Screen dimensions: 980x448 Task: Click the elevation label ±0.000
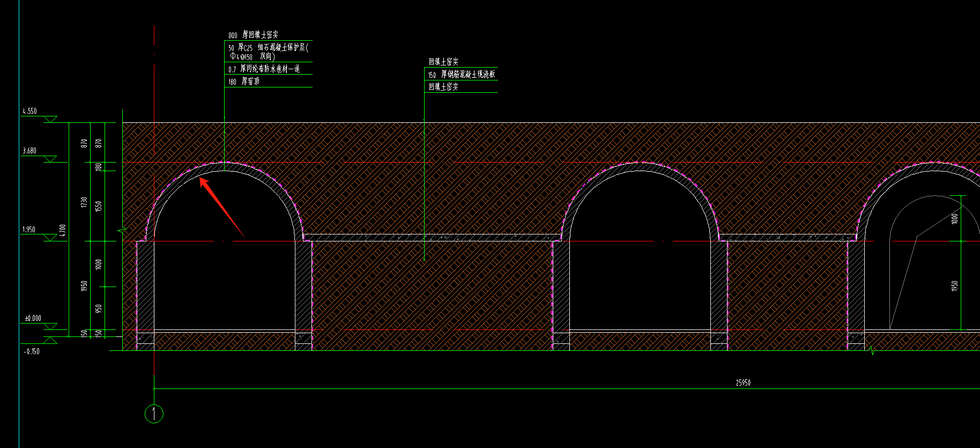point(33,318)
